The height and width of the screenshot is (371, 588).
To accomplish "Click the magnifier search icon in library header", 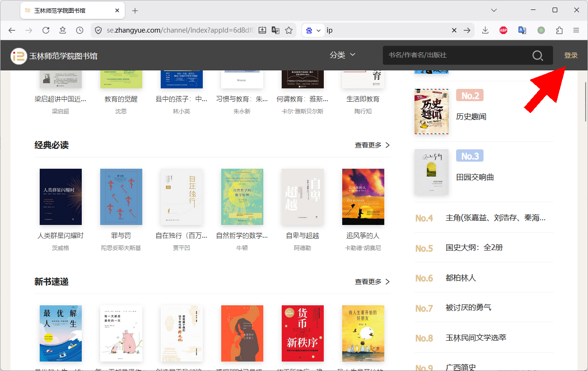I will pyautogui.click(x=537, y=55).
